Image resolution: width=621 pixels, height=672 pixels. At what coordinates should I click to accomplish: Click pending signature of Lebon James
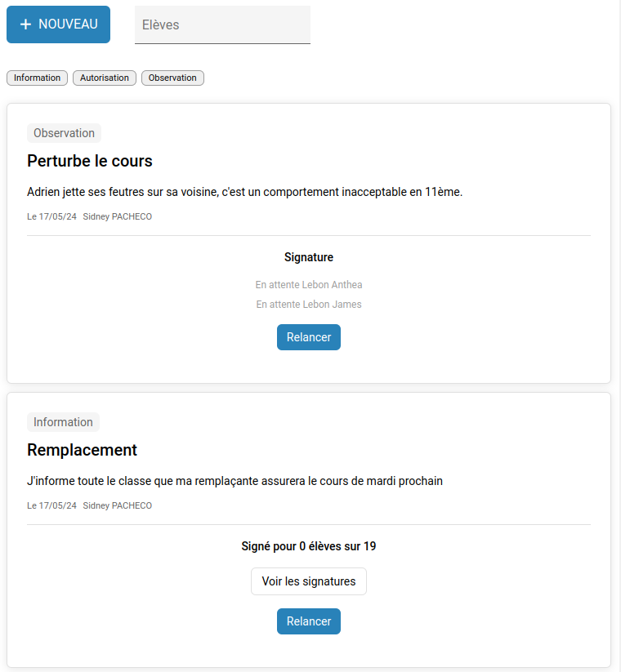click(x=309, y=305)
